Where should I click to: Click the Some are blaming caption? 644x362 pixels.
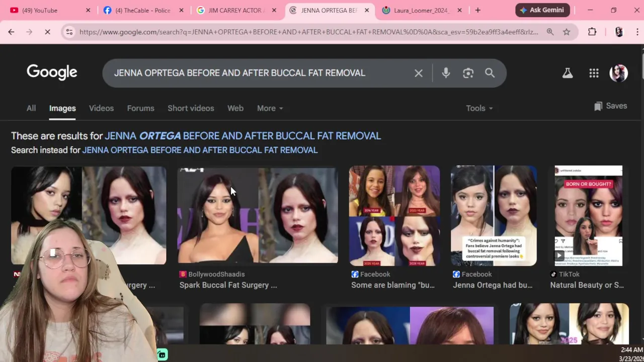tap(393, 285)
